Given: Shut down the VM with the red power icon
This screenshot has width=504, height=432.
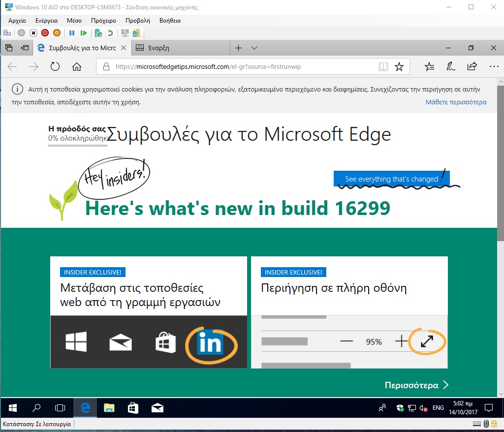Looking at the screenshot, I should (x=45, y=33).
